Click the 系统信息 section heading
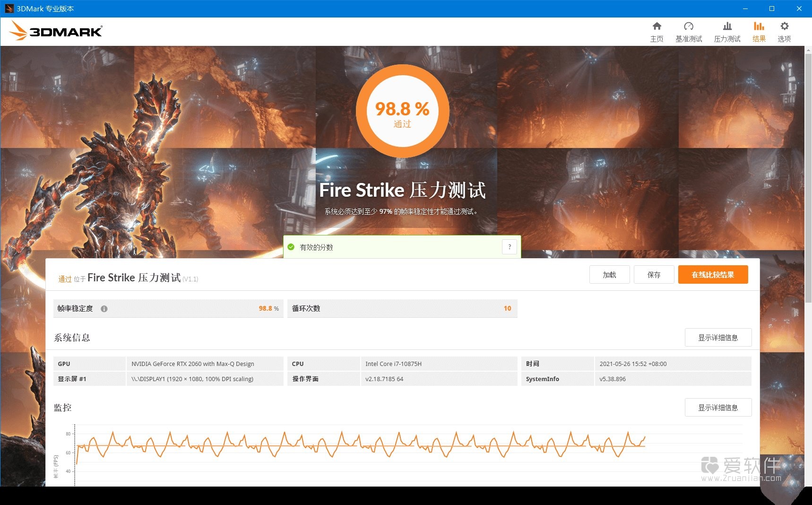 72,338
